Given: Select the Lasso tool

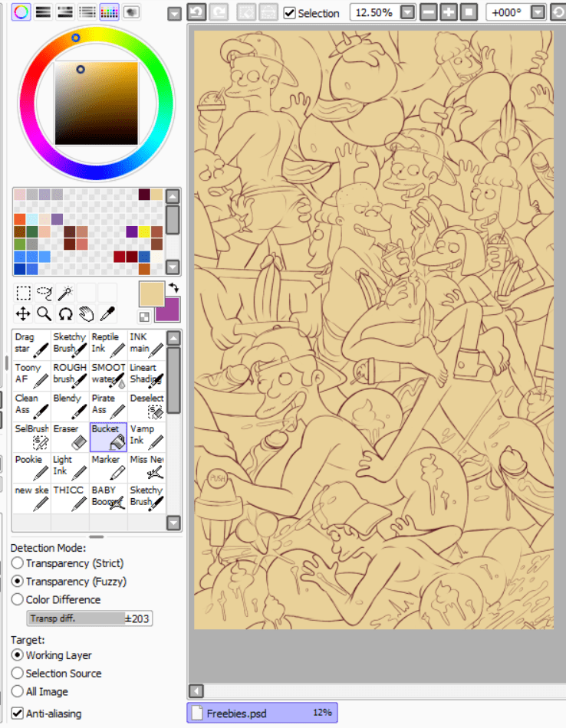Looking at the screenshot, I should pos(44,293).
